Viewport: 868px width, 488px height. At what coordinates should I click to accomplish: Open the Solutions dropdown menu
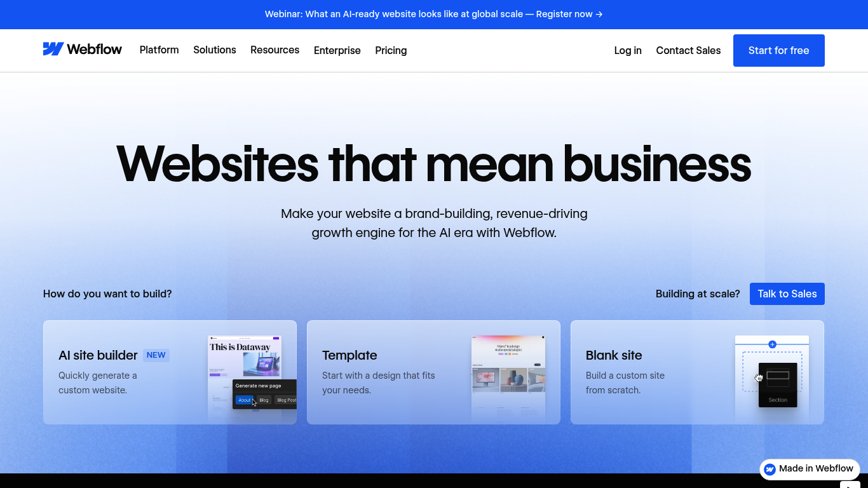(x=214, y=50)
